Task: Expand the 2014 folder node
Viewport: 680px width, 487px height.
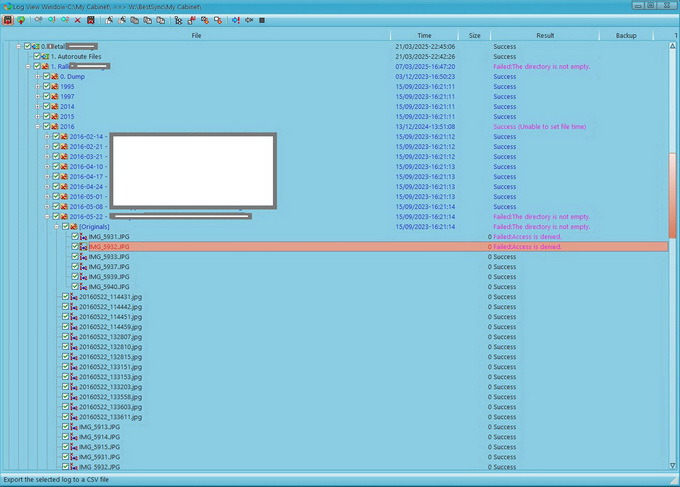Action: coord(38,106)
